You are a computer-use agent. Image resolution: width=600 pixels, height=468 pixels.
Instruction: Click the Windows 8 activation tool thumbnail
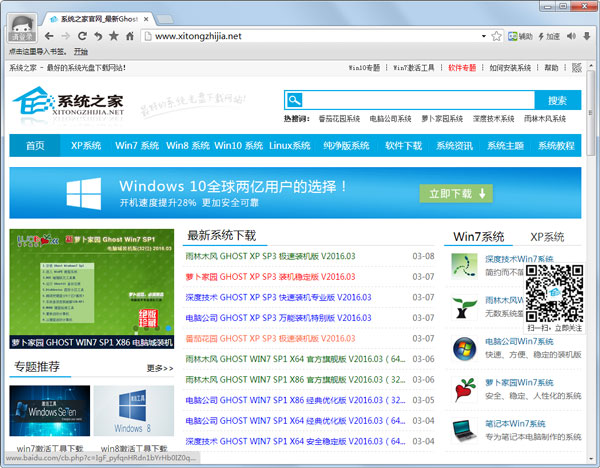[134, 411]
